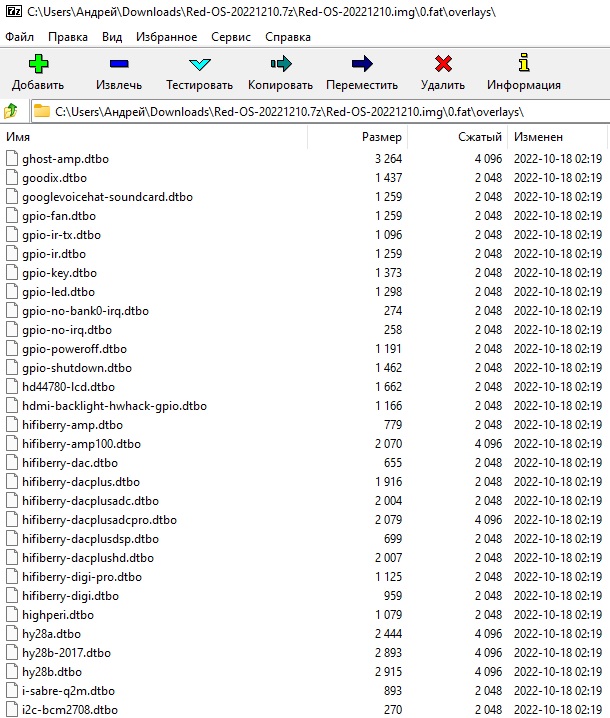Select hifiberry-dacplushd.dtbo file name
Image resolution: width=610 pixels, height=718 pixels.
(88, 558)
